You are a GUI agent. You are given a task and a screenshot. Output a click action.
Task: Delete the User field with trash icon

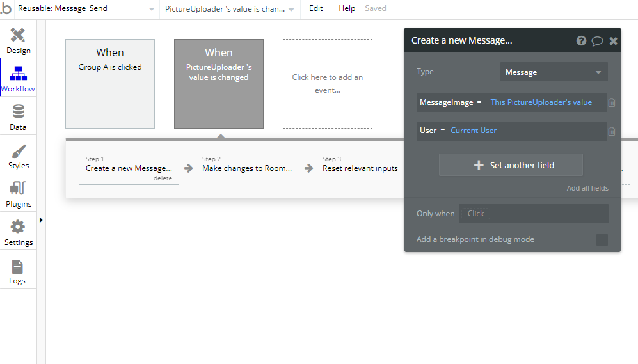(612, 131)
